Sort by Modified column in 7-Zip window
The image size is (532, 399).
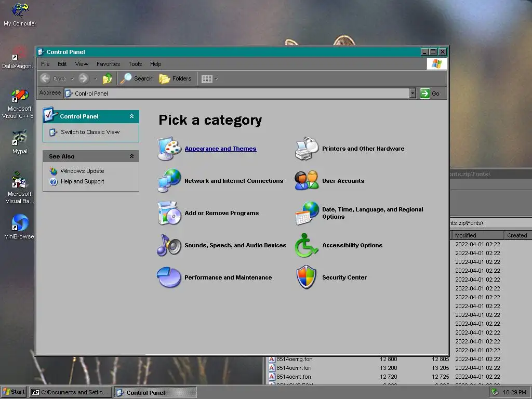pyautogui.click(x=478, y=235)
